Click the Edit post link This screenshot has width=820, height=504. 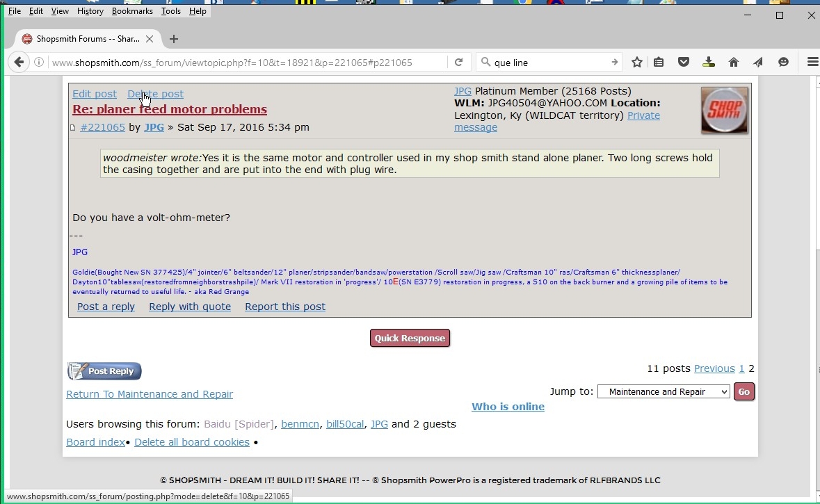click(95, 94)
